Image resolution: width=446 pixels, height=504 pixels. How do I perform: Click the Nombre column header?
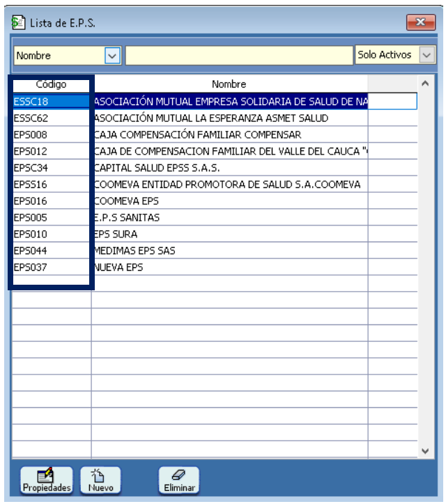coord(229,84)
